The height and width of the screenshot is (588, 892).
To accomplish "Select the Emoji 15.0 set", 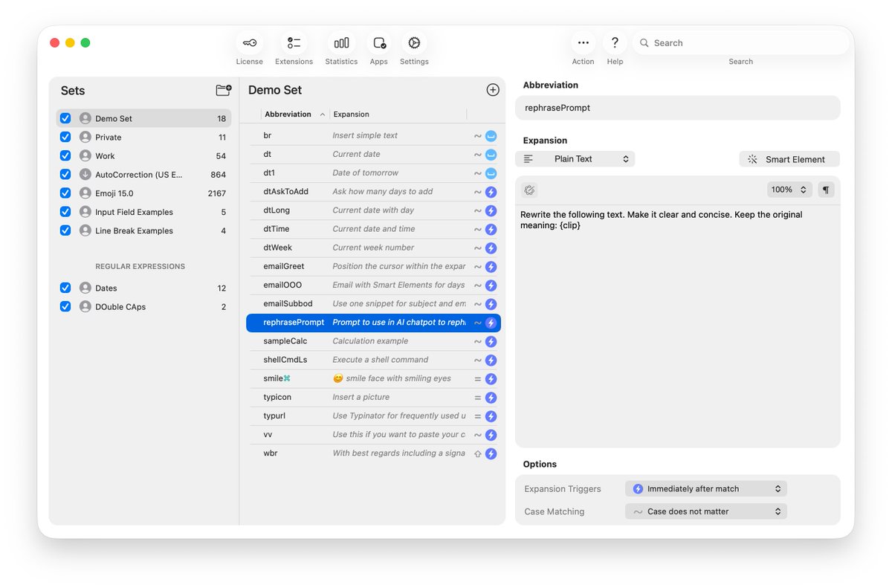I will click(144, 193).
